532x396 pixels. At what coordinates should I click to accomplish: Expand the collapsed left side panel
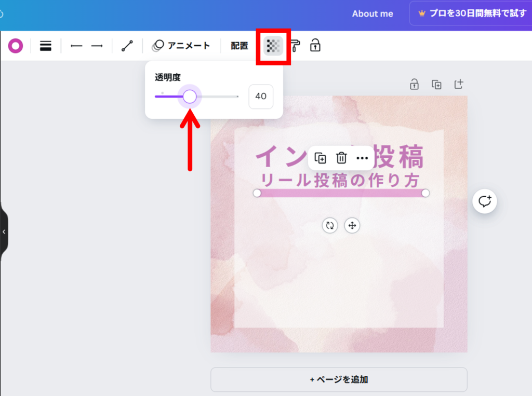(x=4, y=231)
